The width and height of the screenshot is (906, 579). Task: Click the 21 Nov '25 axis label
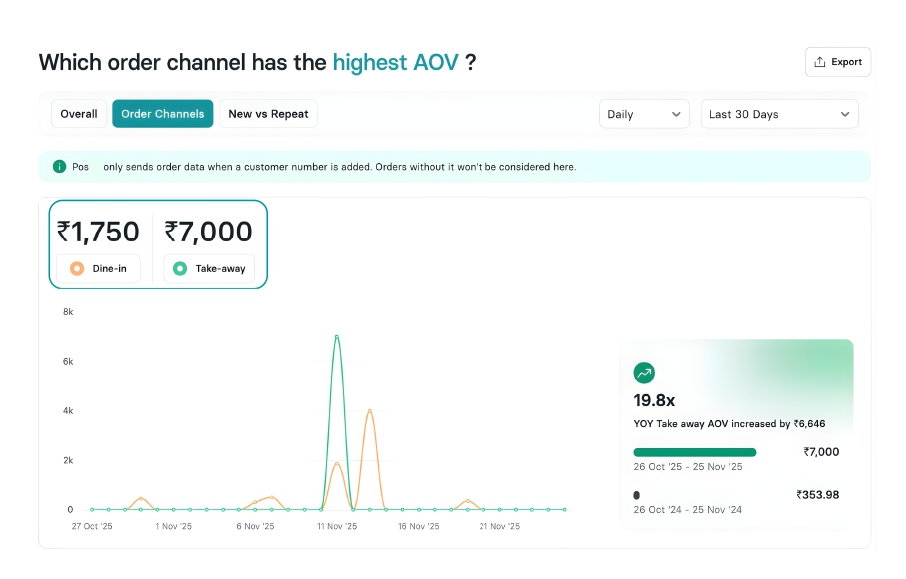click(x=500, y=526)
